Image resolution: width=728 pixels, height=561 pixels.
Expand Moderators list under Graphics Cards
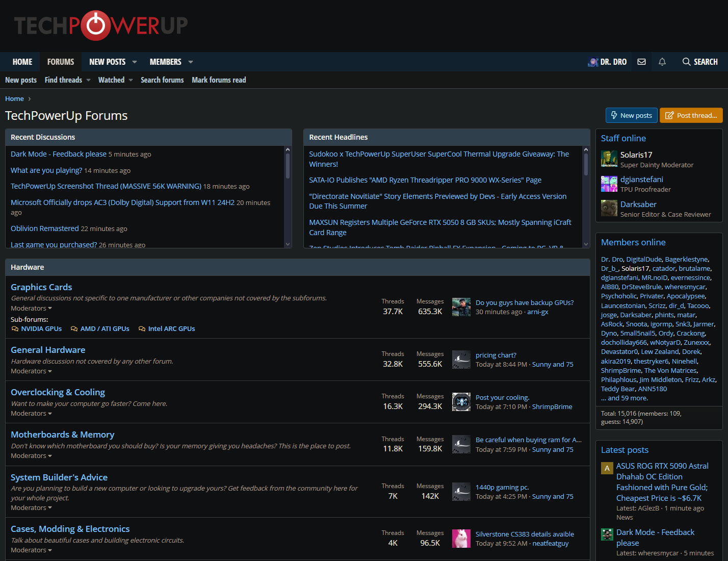click(32, 309)
